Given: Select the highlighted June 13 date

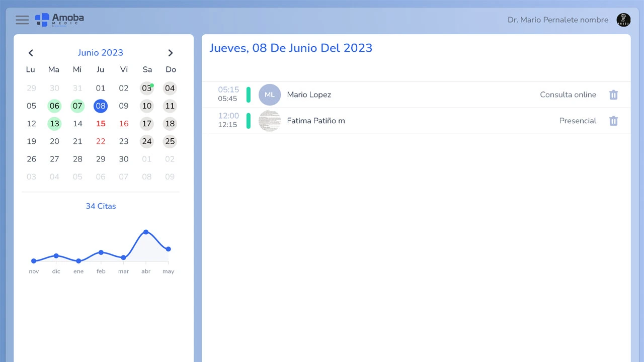Looking at the screenshot, I should click(x=54, y=124).
